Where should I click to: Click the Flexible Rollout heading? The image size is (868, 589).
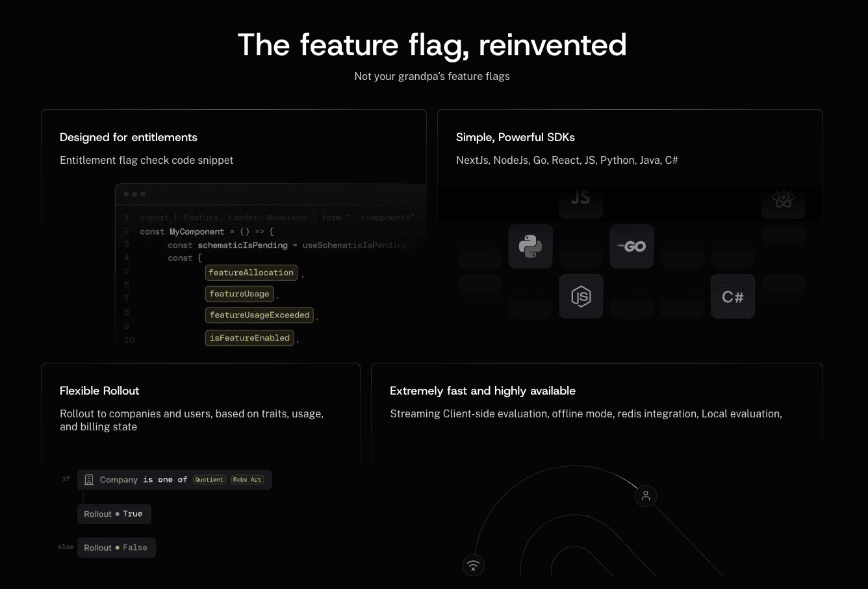pos(99,391)
